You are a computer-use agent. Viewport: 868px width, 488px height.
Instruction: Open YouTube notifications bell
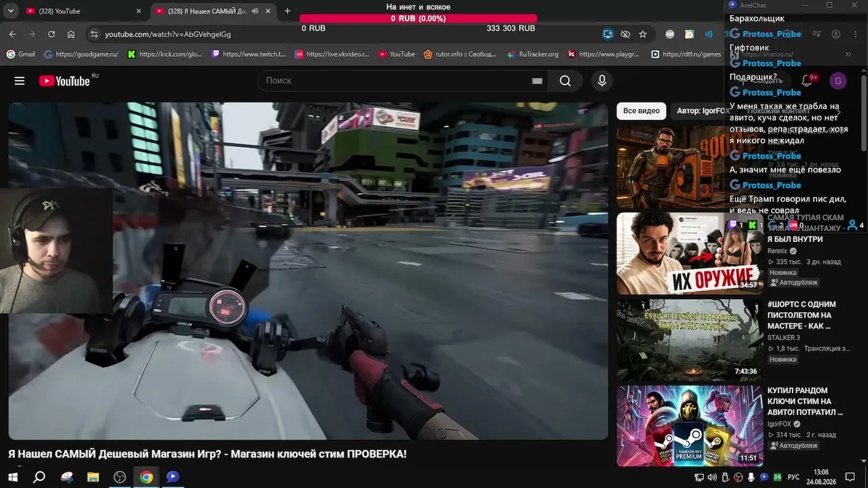(807, 81)
